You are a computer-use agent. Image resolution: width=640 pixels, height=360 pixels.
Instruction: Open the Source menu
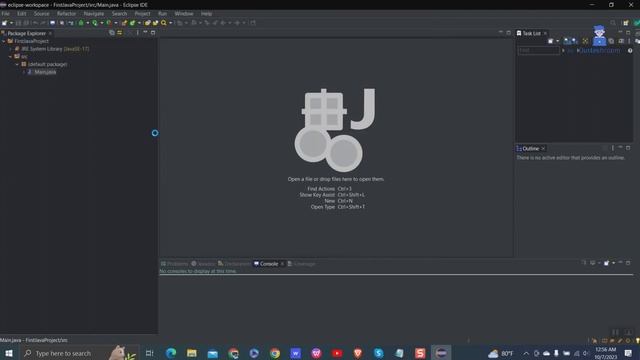[41, 13]
